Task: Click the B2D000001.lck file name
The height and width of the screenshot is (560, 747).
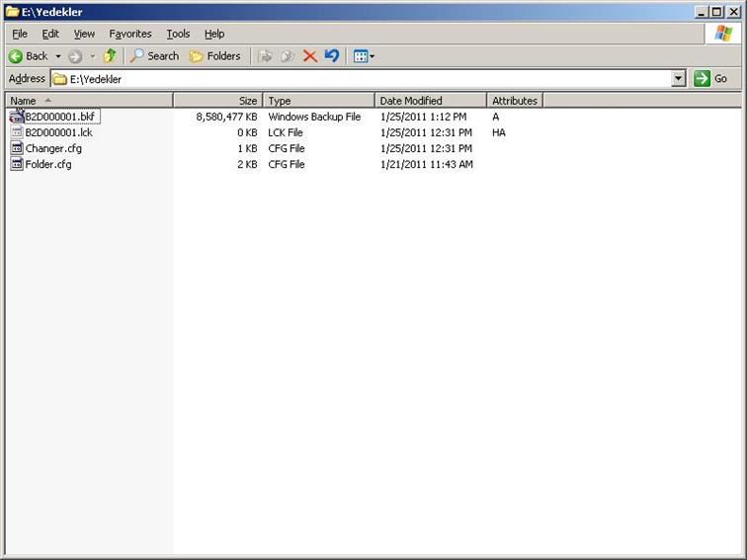Action: click(x=59, y=132)
